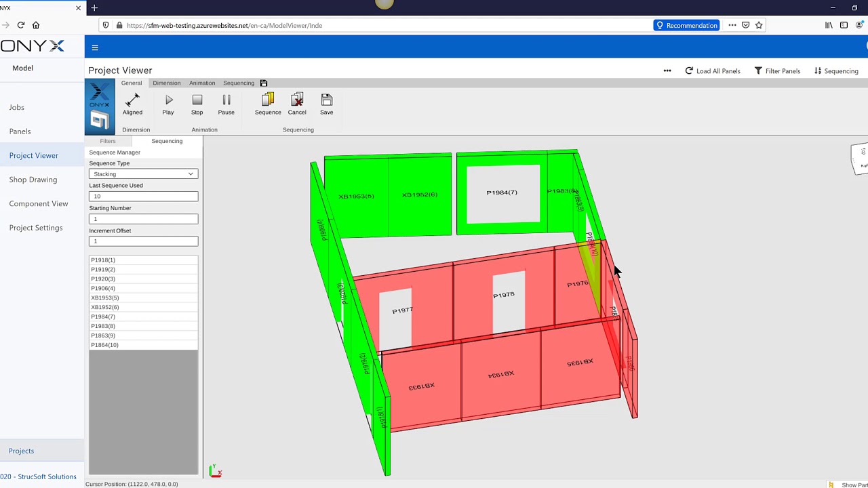868x488 pixels.
Task: Click red panel XB1934 in the model
Action: 501,374
